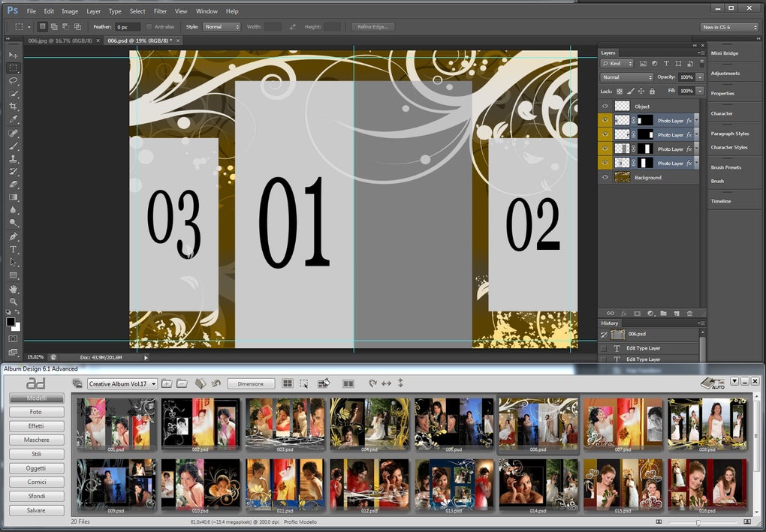Open the New in CS 6 workspace dropdown

click(x=730, y=27)
